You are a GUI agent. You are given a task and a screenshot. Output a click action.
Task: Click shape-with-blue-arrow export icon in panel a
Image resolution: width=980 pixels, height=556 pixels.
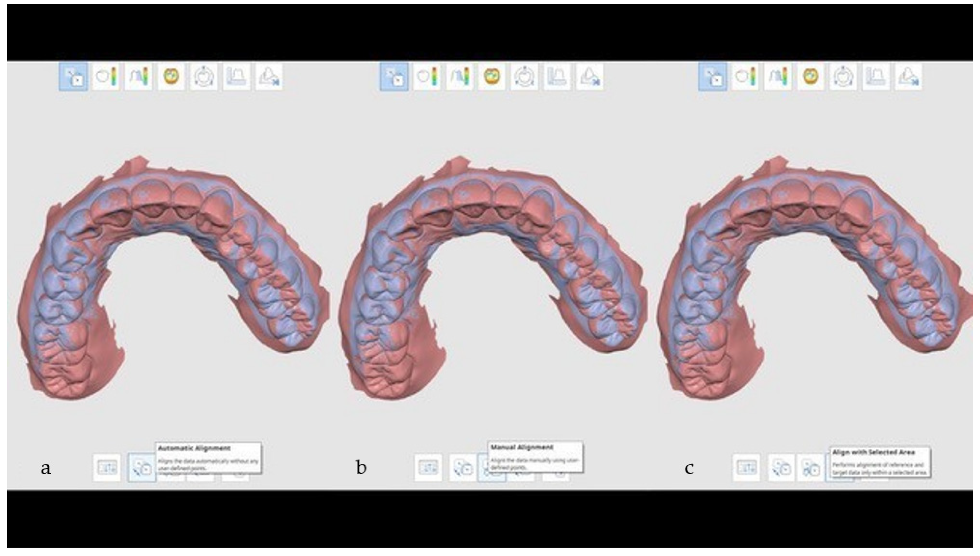point(269,77)
